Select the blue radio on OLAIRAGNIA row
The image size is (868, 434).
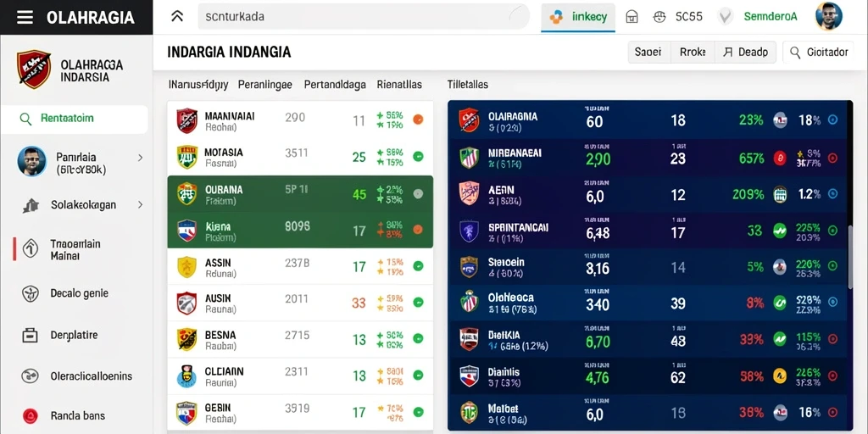coord(832,119)
